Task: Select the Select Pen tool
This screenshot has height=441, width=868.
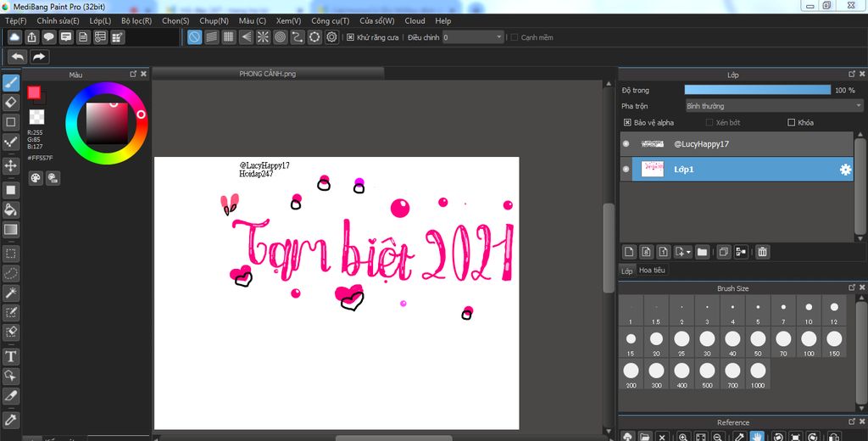Action: (11, 312)
